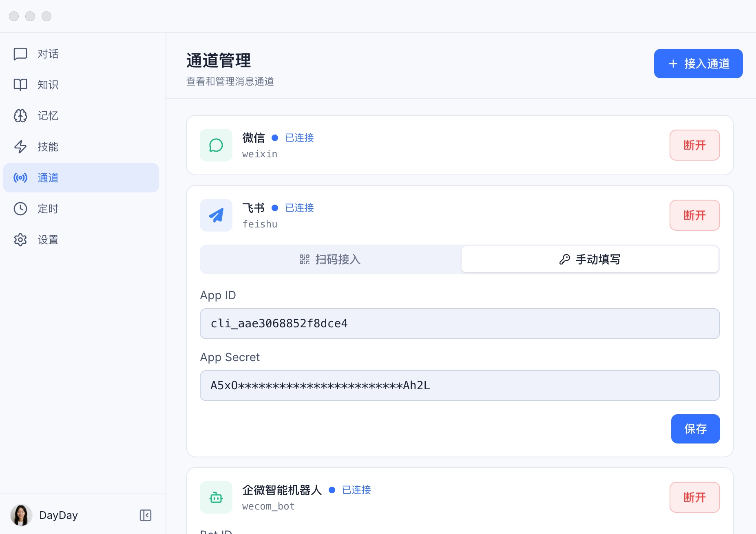This screenshot has width=756, height=534.
Task: Disconnect 企微智能机器人 with 断开 button
Action: (x=695, y=497)
